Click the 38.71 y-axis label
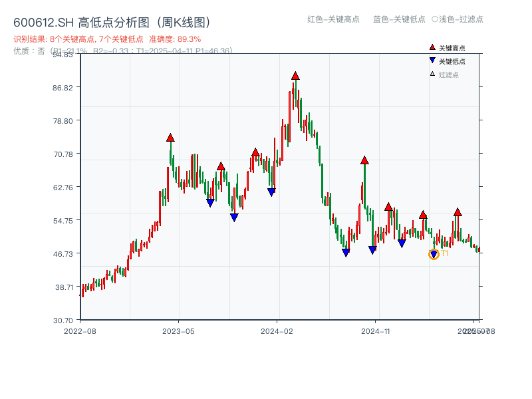The height and width of the screenshot is (399, 532). click(64, 287)
